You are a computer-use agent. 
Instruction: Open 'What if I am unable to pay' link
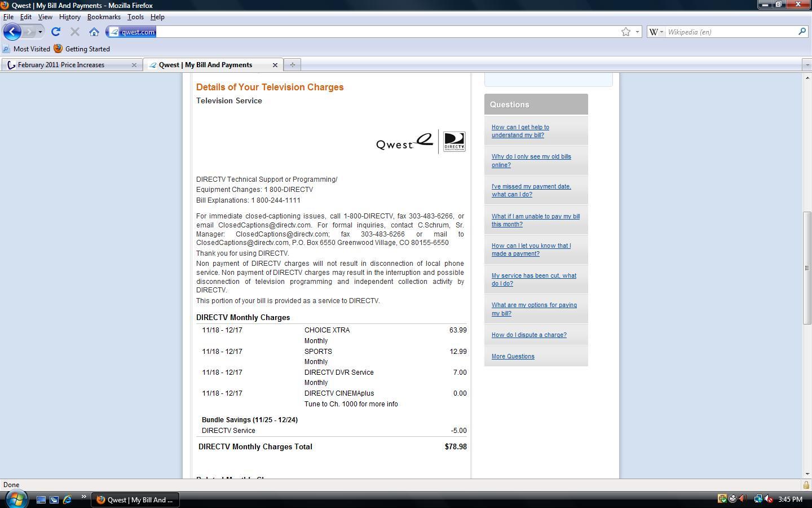[x=536, y=220]
